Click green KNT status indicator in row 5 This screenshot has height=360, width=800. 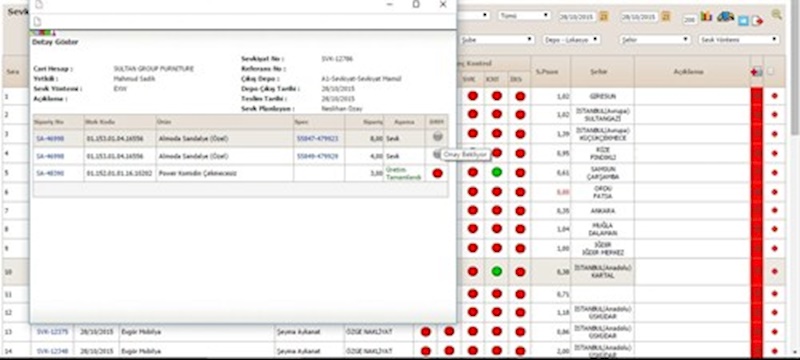(496, 172)
